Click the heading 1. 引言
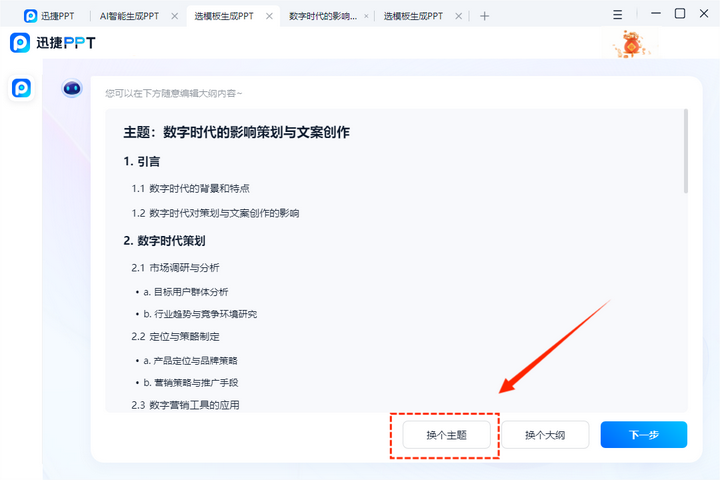Image resolution: width=720 pixels, height=480 pixels. click(141, 162)
